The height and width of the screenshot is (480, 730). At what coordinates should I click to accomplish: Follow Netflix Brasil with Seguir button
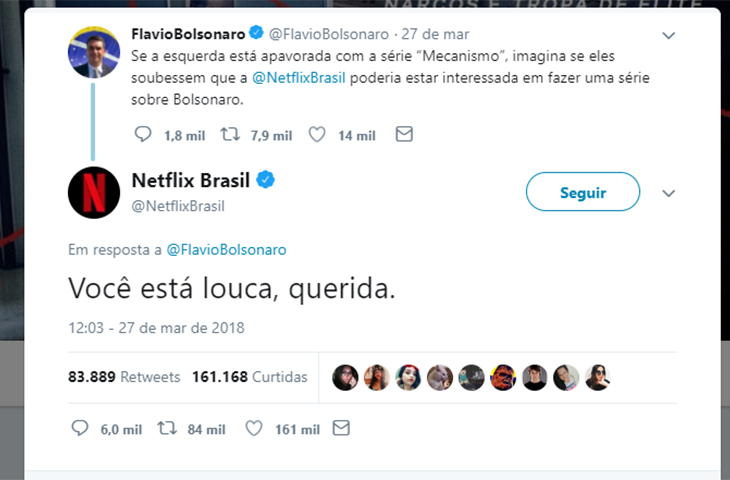[x=582, y=192]
